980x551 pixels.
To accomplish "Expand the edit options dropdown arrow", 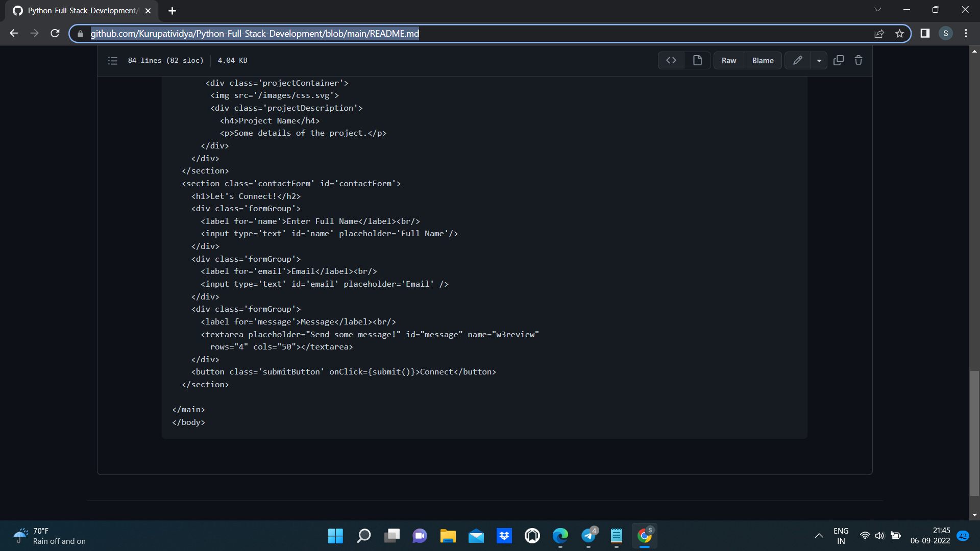I will [819, 61].
